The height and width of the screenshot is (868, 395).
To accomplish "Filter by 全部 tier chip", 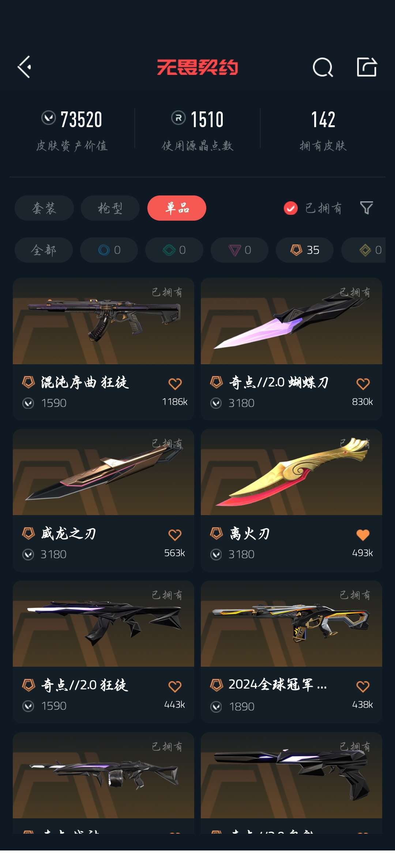I will (x=44, y=250).
